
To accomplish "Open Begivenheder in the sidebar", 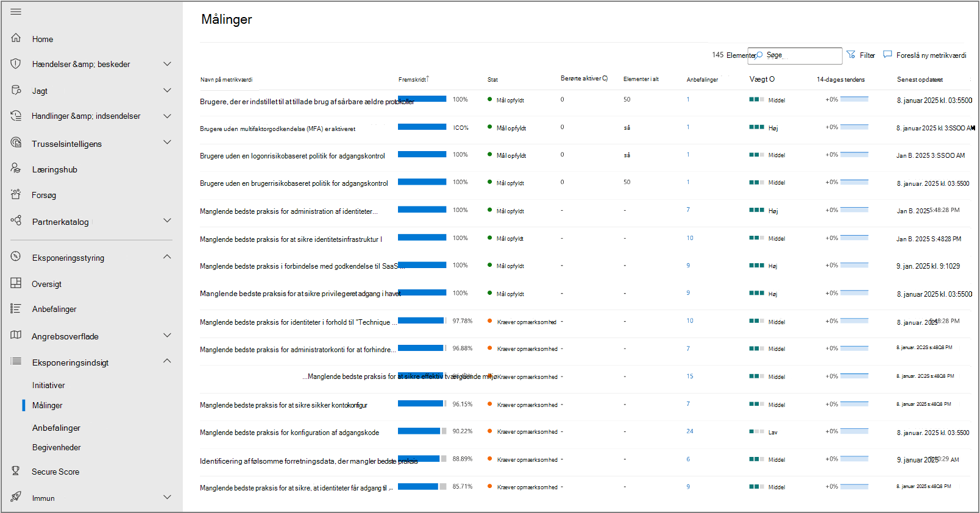I will (57, 448).
